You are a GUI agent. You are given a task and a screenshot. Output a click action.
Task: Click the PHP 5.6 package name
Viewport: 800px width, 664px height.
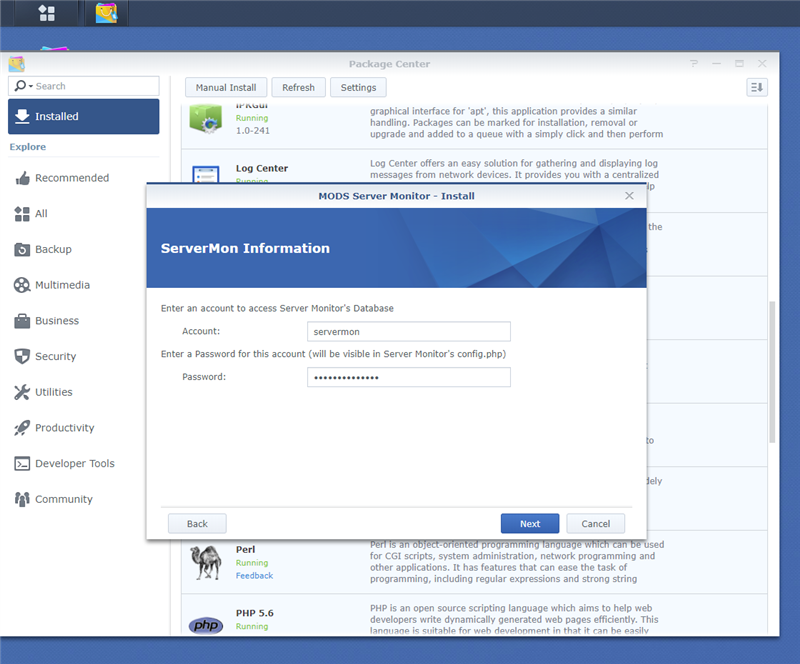coord(255,613)
